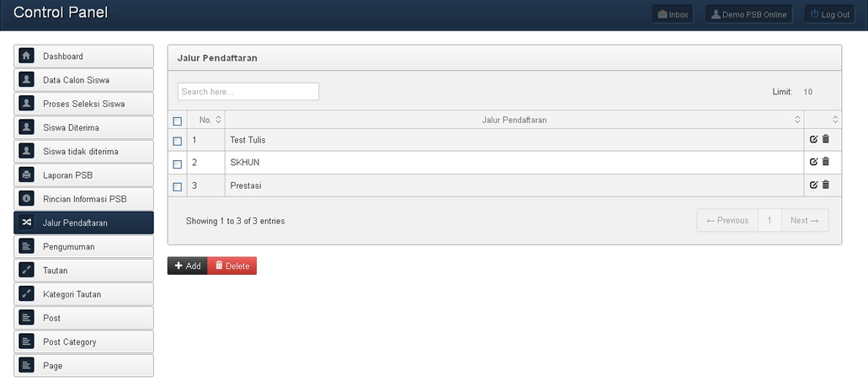Viewport: 868px width, 381px height.
Task: Select the active Jalur Pendaftaran menu item
Action: [83, 223]
